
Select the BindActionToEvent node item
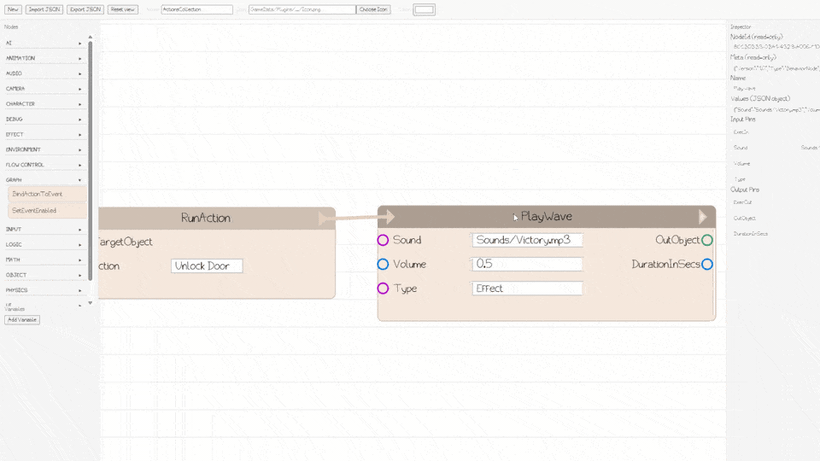46,194
